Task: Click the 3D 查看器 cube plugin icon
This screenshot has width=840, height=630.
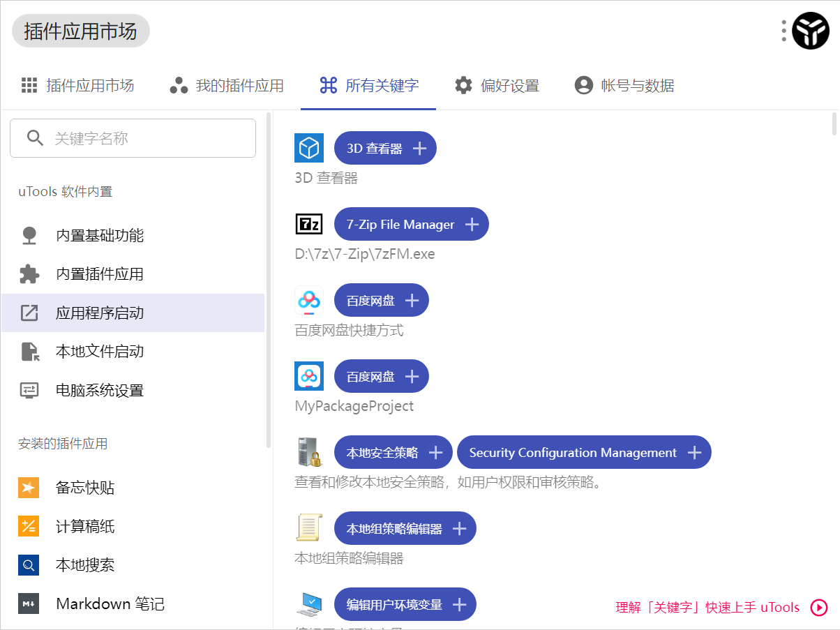Action: (308, 147)
